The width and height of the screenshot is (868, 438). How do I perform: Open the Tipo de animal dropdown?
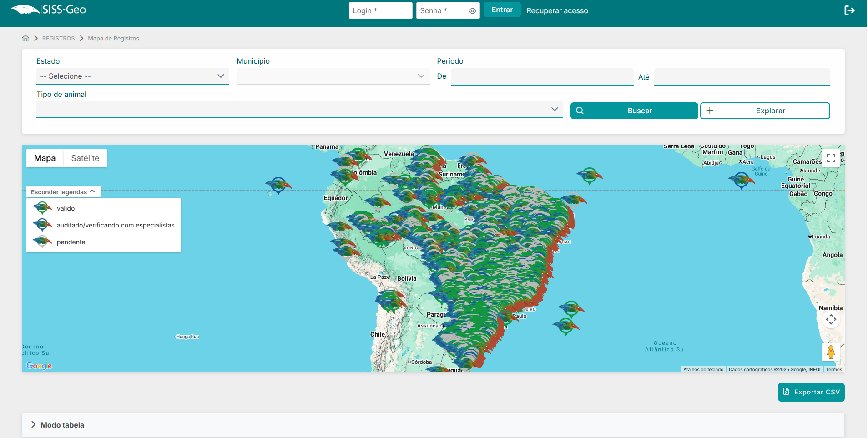299,110
